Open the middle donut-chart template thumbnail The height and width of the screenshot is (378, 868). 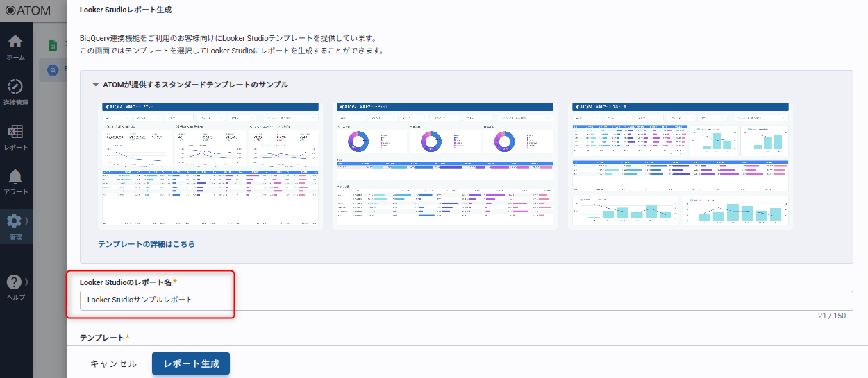[x=444, y=165]
